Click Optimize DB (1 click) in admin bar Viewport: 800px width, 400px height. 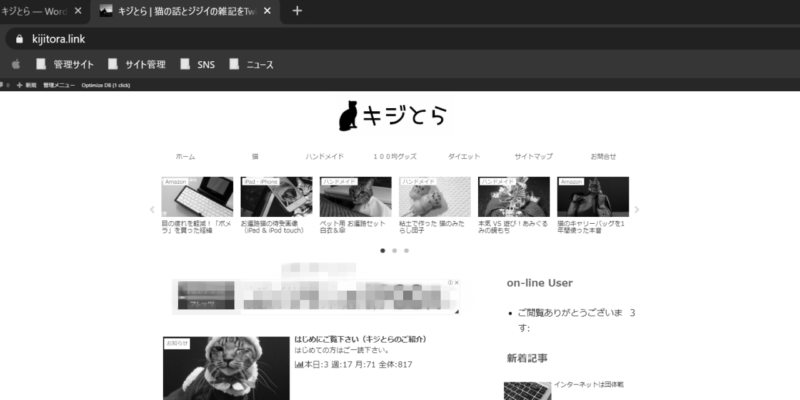click(x=106, y=85)
